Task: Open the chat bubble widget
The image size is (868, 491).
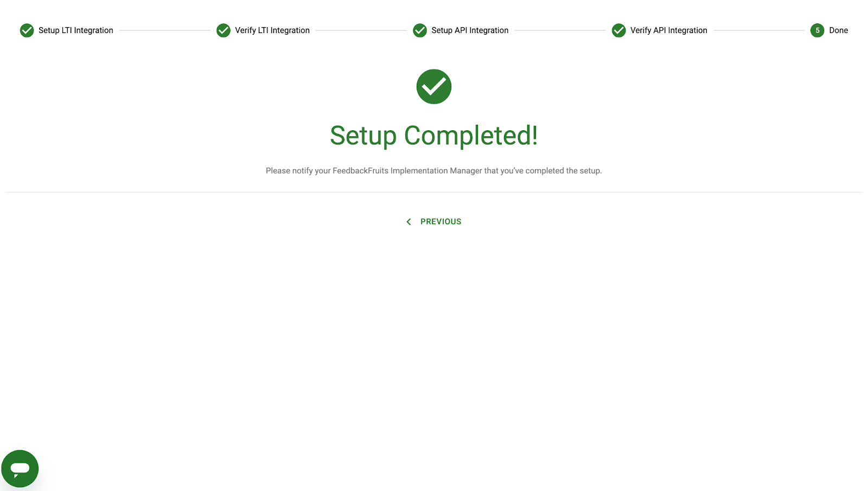Action: point(20,469)
